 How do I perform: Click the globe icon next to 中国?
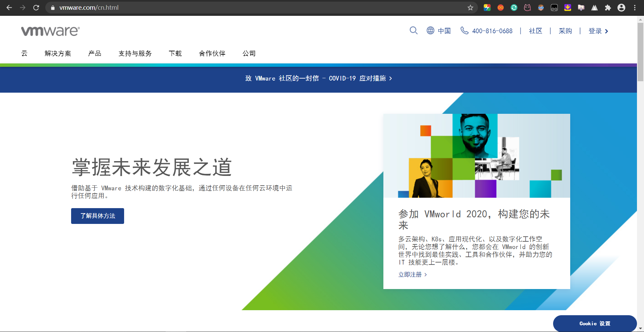pyautogui.click(x=431, y=31)
